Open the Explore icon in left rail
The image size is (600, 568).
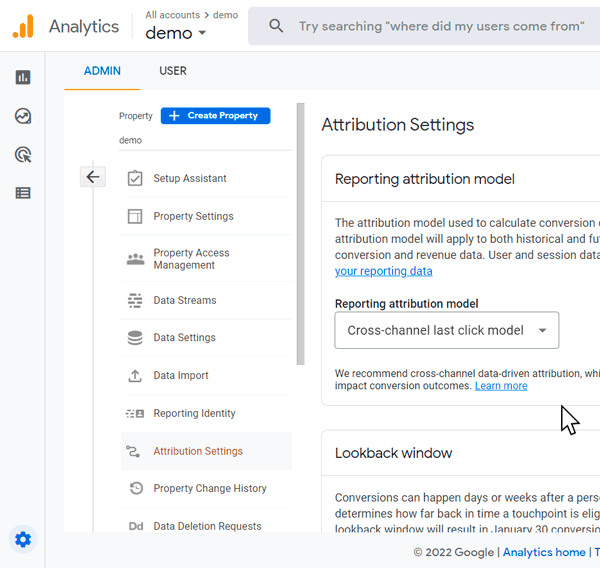(22, 116)
